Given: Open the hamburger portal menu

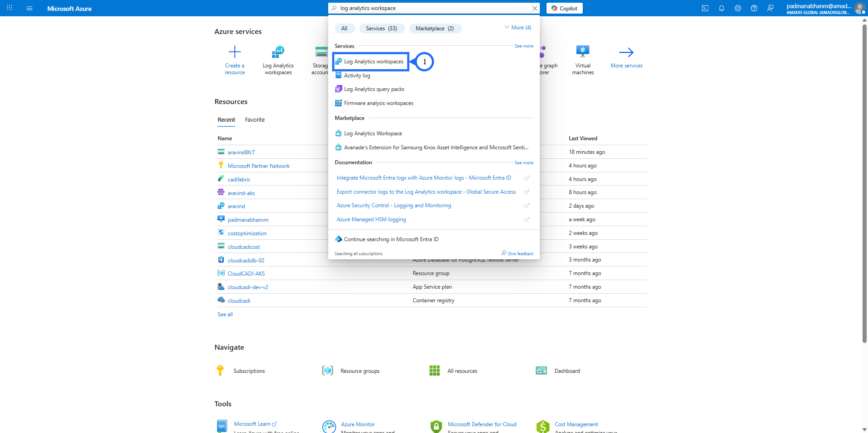Looking at the screenshot, I should tap(29, 8).
